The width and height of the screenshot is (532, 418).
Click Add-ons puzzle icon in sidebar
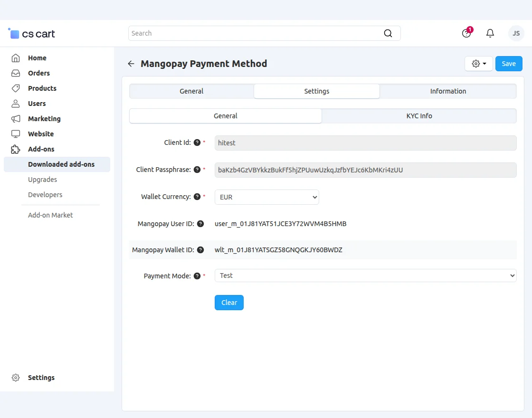tap(16, 149)
